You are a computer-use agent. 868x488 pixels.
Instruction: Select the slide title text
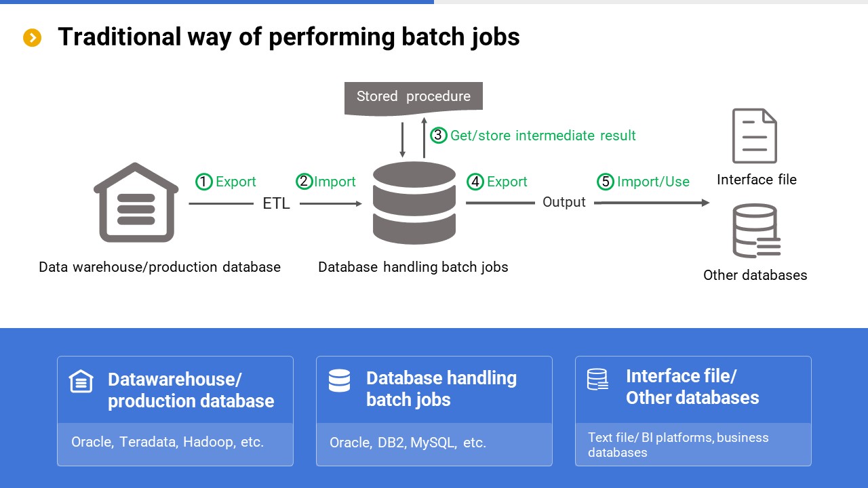click(x=288, y=37)
